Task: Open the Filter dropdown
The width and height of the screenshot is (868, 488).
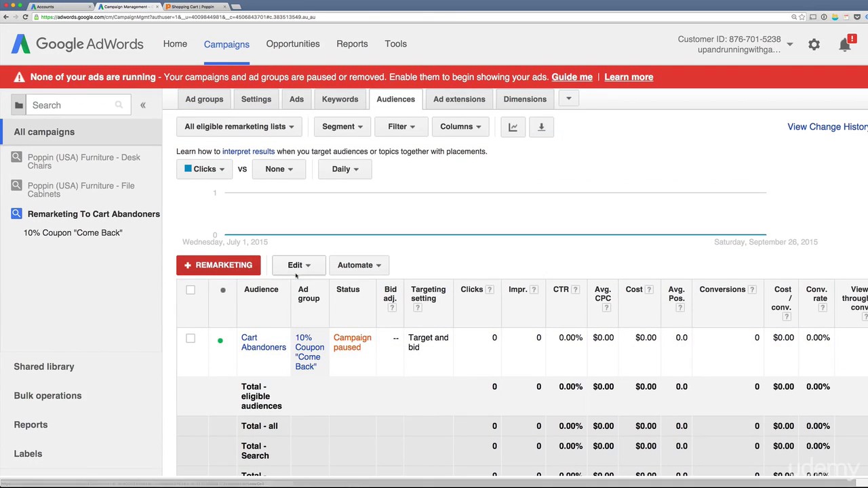Action: pyautogui.click(x=401, y=127)
